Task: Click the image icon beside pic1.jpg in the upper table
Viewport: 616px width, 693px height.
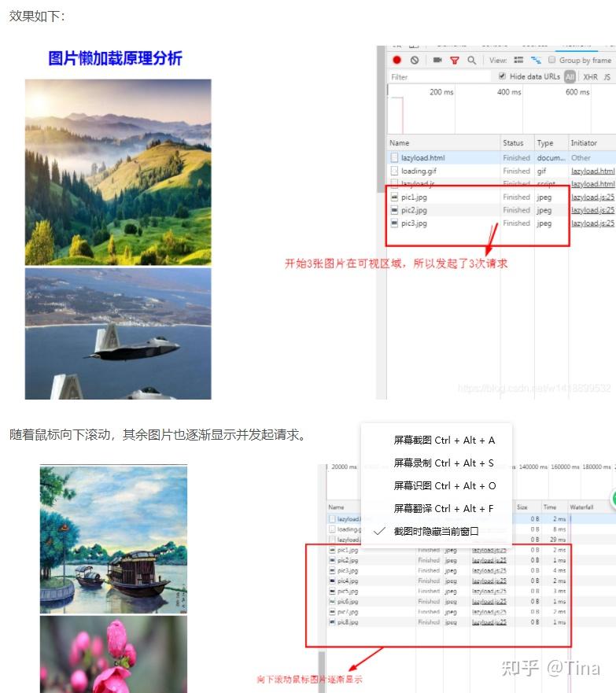Action: (x=394, y=197)
